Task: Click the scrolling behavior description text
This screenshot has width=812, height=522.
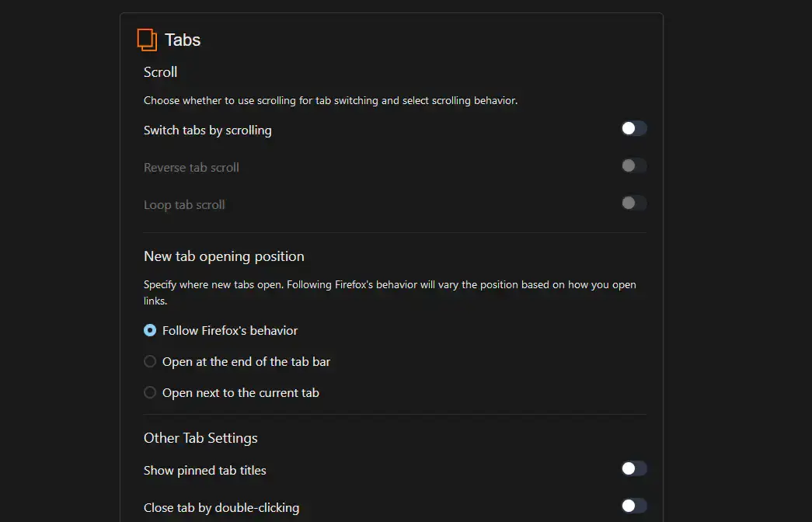Action: tap(329, 100)
